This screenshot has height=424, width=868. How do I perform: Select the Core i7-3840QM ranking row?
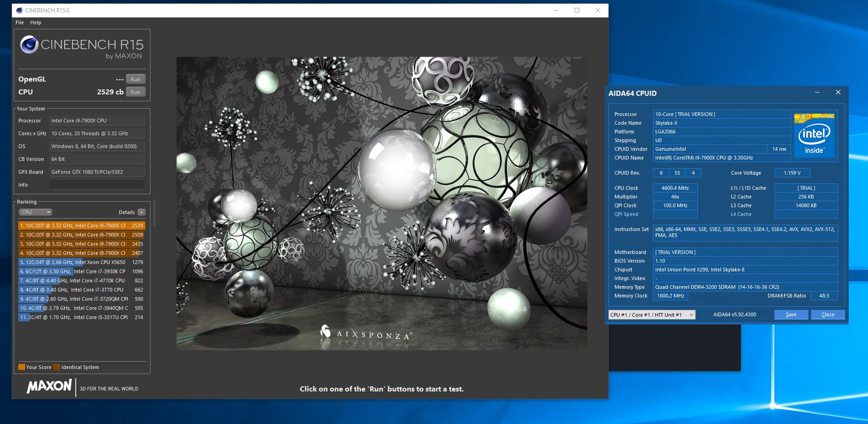(x=82, y=308)
